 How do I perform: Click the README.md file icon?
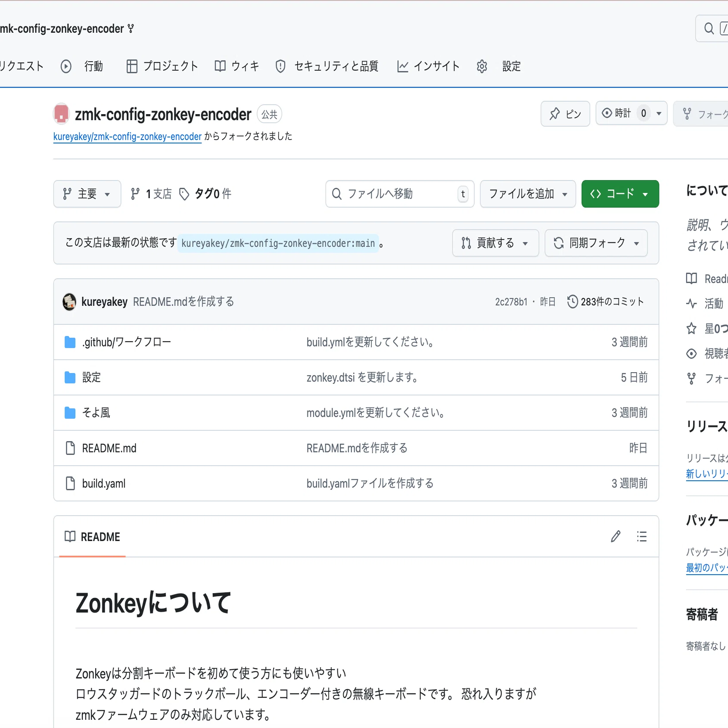(70, 448)
